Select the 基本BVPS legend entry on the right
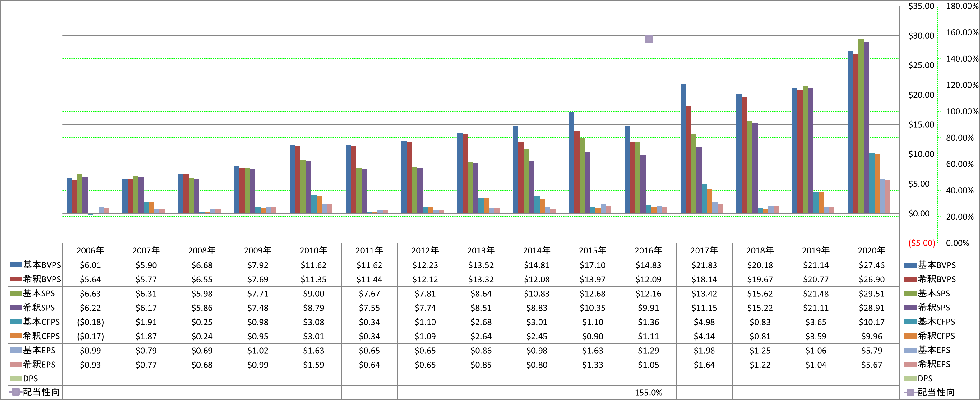Viewport: 980px width, 400px height. tap(930, 265)
